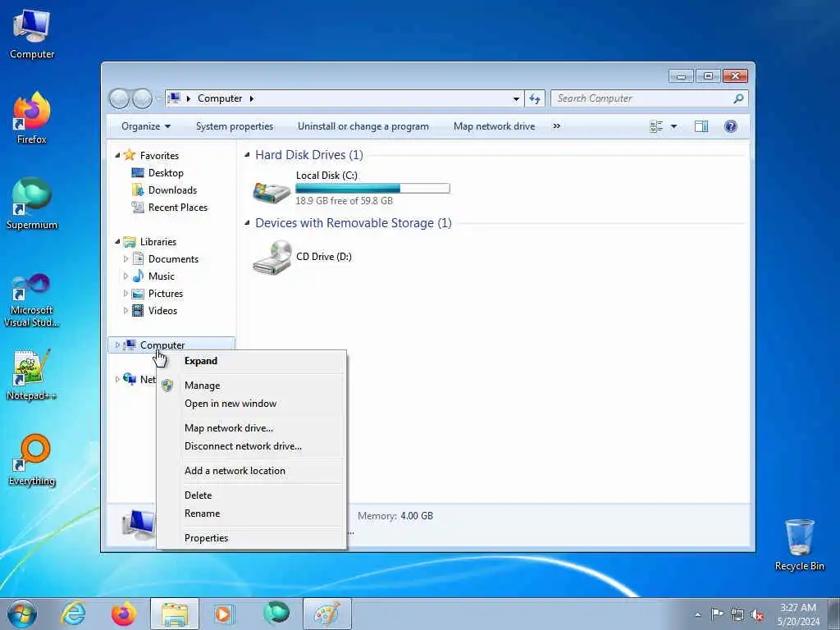Click the Explorer Forward navigation button
The height and width of the screenshot is (630, 840).
[142, 98]
